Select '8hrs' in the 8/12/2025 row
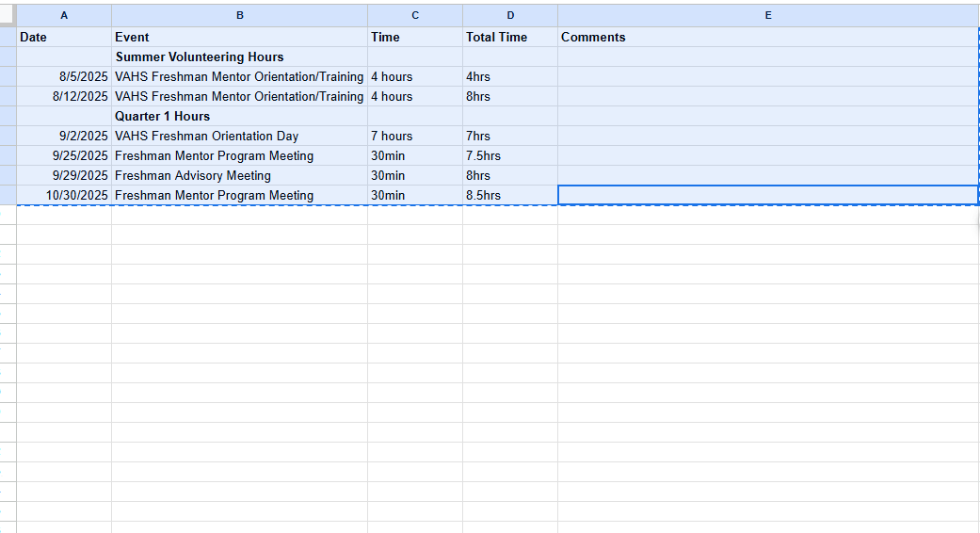980x533 pixels. tap(510, 96)
